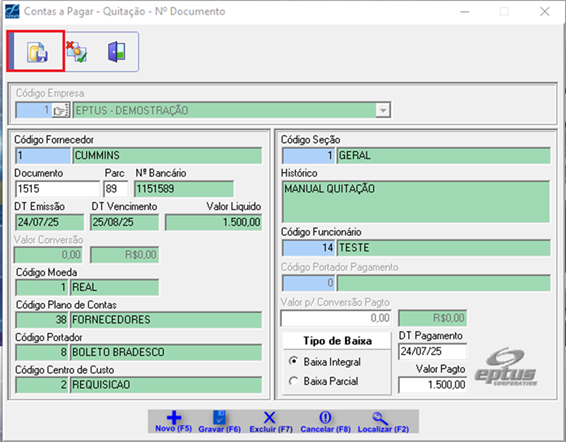The width and height of the screenshot is (566, 442).
Task: Select the Baixa Parcial radio option
Action: pos(293,381)
